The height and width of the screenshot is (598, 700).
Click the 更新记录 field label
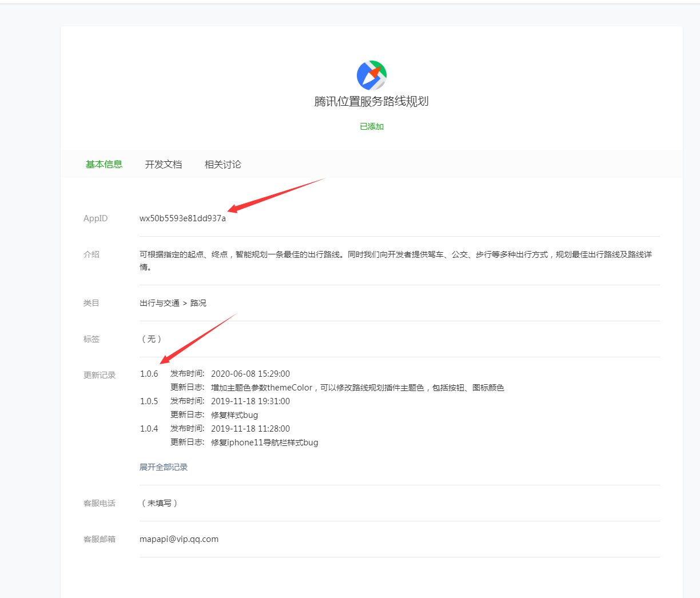100,375
